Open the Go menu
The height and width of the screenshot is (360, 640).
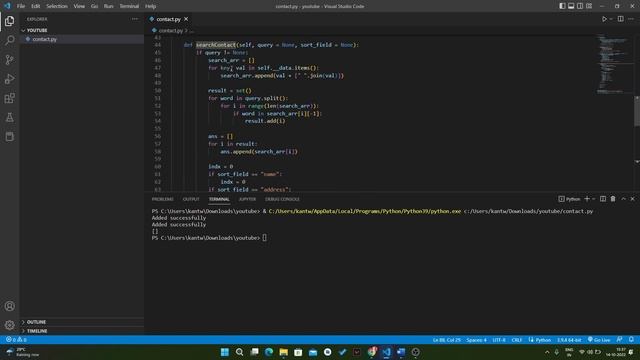[94, 6]
